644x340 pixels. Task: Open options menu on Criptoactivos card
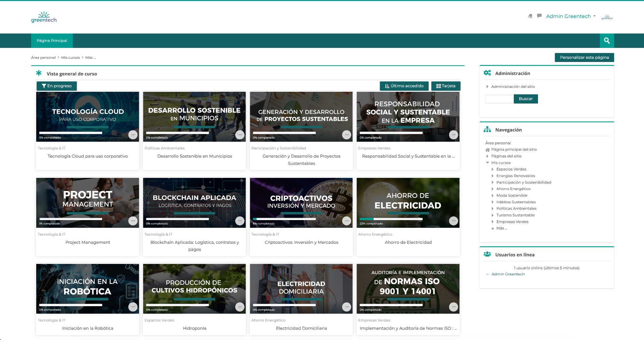[x=346, y=221]
